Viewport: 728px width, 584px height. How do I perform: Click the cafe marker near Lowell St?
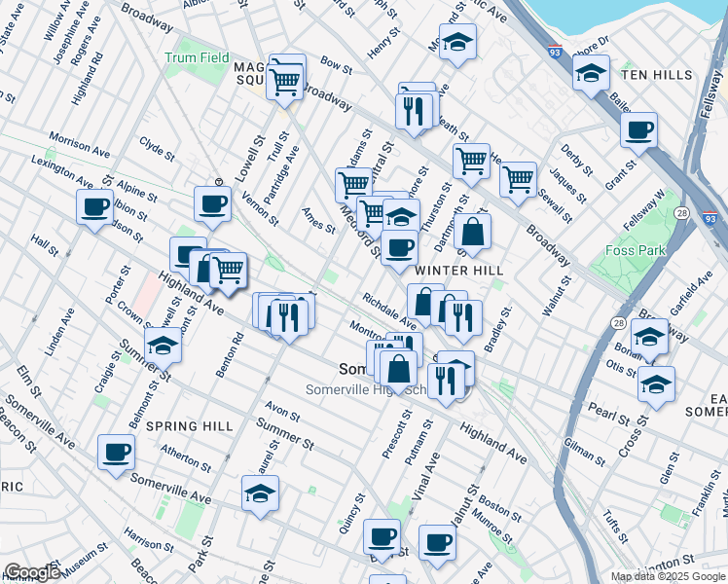212,204
